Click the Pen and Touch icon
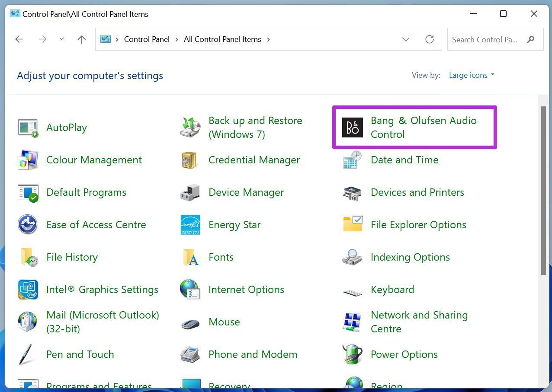Image resolution: width=552 pixels, height=392 pixels. (x=26, y=354)
